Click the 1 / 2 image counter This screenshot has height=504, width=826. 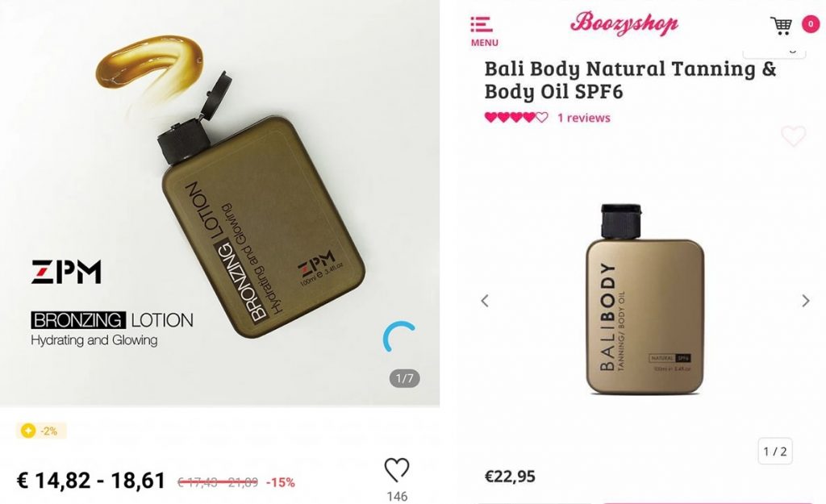click(775, 452)
